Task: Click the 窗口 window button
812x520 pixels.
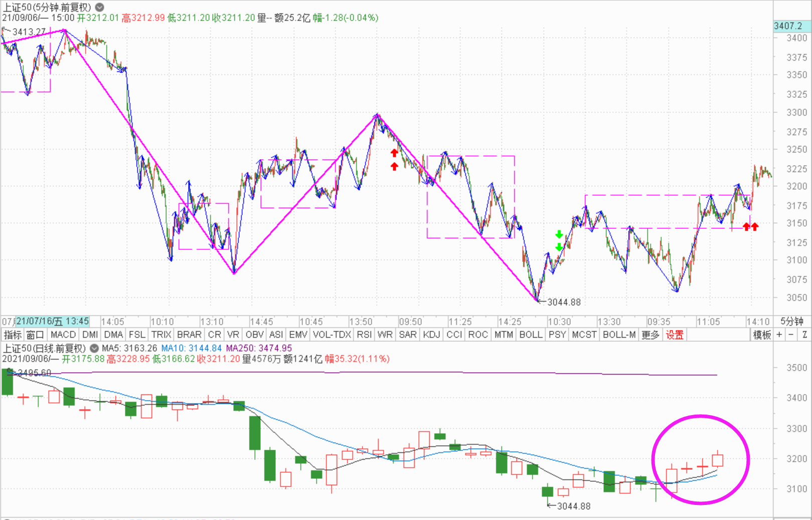Action: [x=36, y=335]
